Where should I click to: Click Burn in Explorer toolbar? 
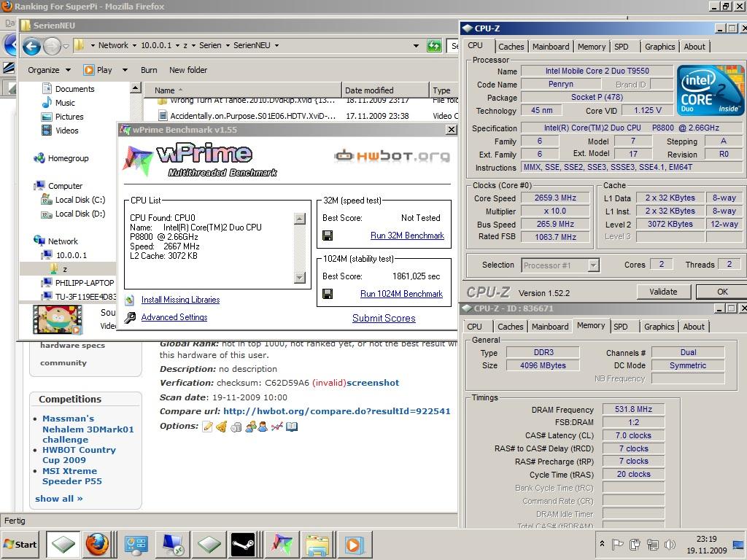click(149, 70)
